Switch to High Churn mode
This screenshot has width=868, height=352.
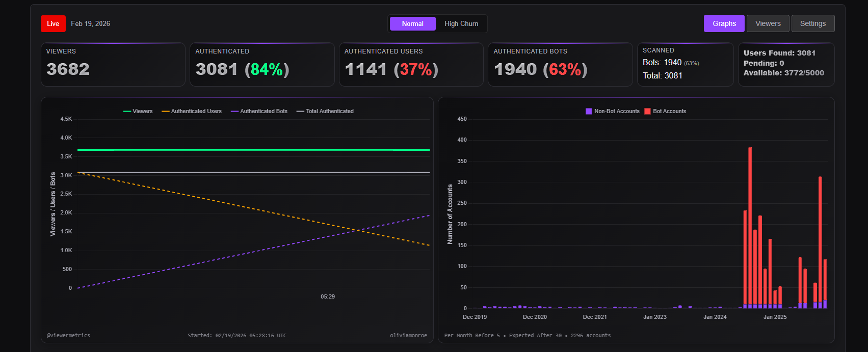[x=461, y=23]
